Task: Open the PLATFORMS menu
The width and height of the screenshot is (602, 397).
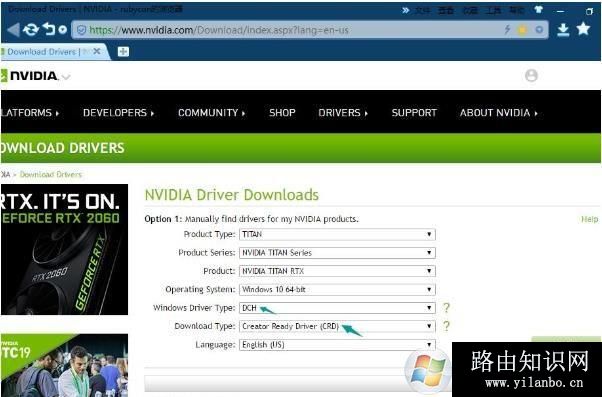Action: (x=30, y=113)
